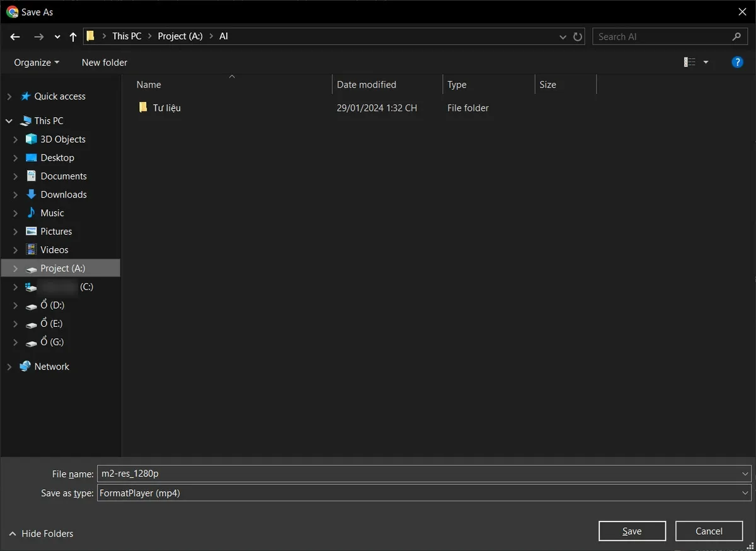756x551 pixels.
Task: Click the Back navigation arrow
Action: click(x=15, y=37)
